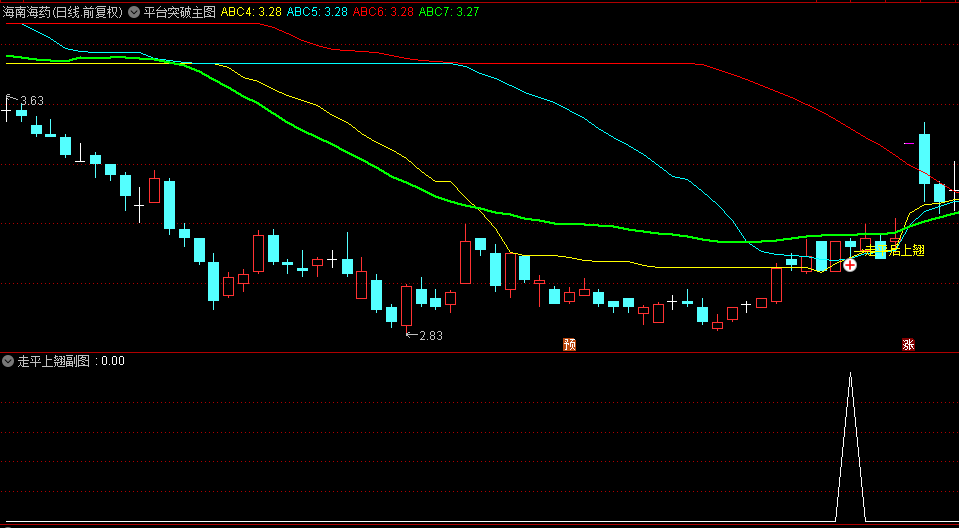Click the 2.83 low price label
Viewport: 959px width, 528px height.
(431, 335)
